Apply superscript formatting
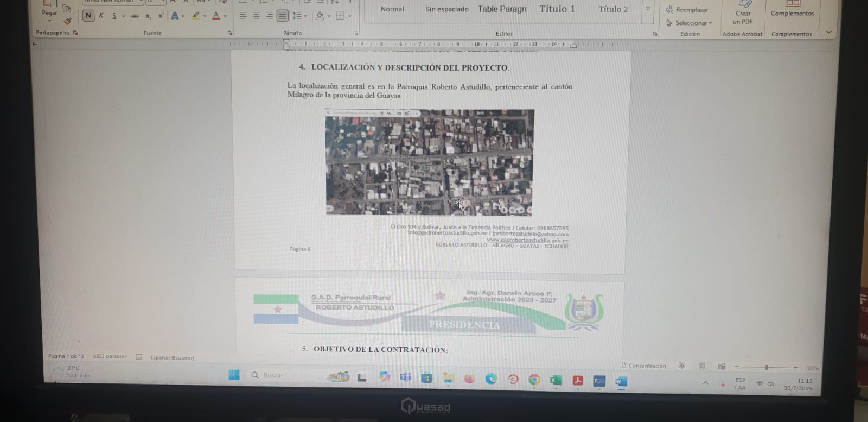 coord(161,16)
